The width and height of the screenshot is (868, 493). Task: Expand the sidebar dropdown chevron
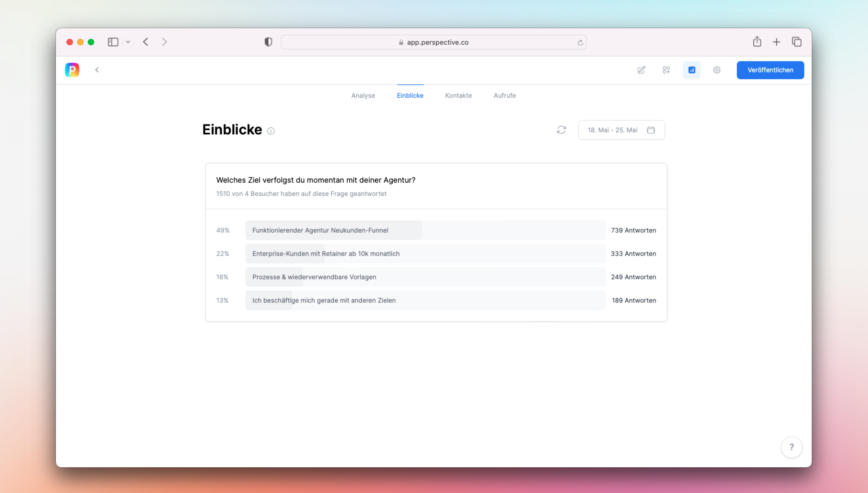coord(128,42)
